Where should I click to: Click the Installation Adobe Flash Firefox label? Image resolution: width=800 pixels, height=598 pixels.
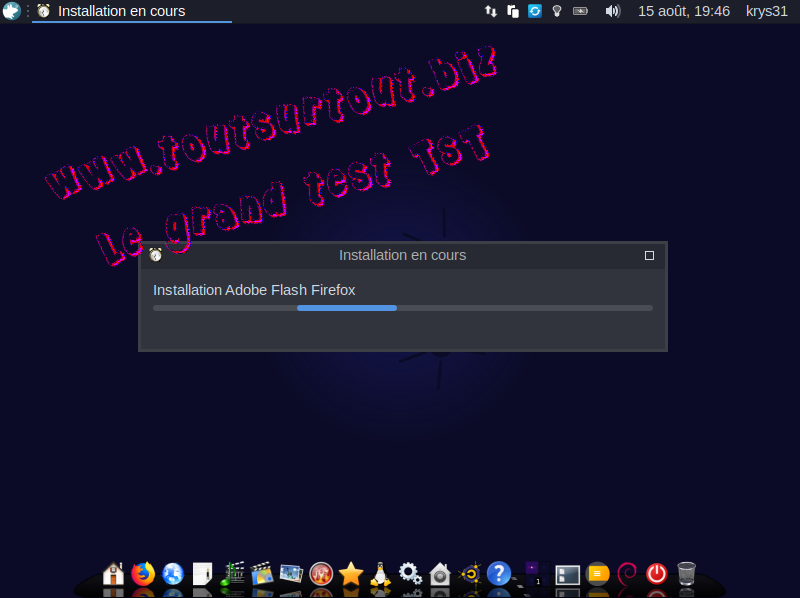coord(254,290)
